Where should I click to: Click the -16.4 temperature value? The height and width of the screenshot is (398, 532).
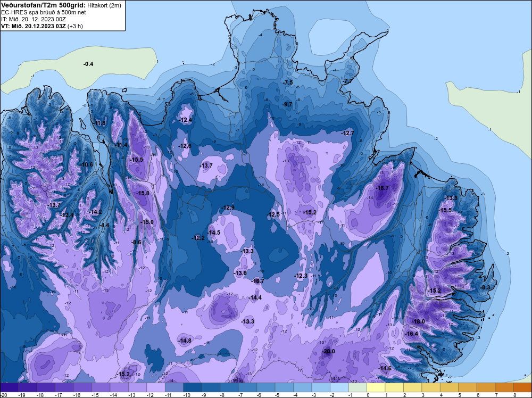[x=412, y=334]
